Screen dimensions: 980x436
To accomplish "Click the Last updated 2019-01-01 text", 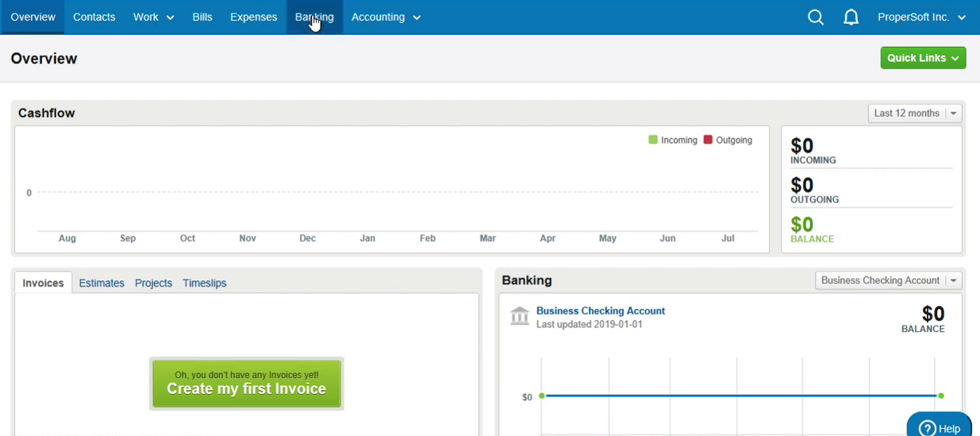I will (x=590, y=324).
